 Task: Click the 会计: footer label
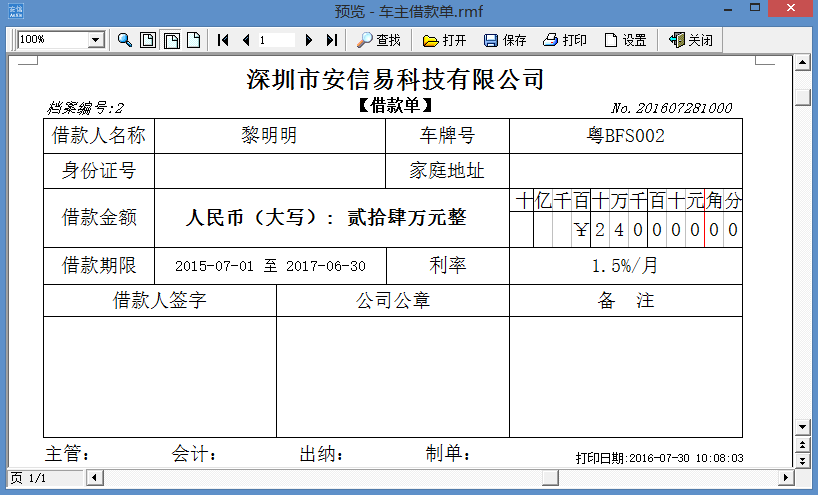pos(194,453)
